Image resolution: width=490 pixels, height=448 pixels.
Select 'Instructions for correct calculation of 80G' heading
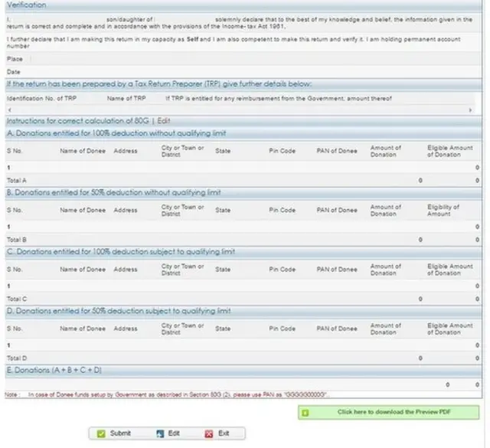[78, 121]
